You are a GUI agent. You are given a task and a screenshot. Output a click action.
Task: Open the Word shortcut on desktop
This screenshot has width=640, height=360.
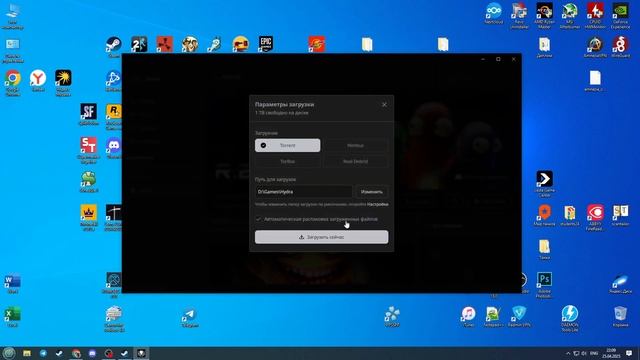pos(13,284)
